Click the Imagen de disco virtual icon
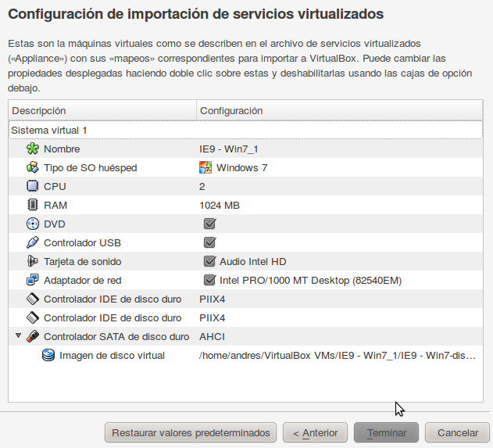493x448 pixels. pos(48,355)
